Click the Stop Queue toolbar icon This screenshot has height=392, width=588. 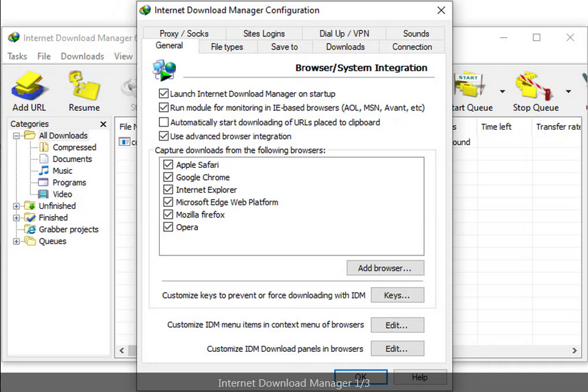[534, 86]
